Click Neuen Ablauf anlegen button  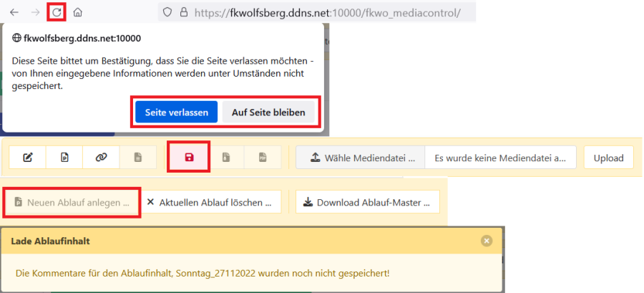[72, 202]
